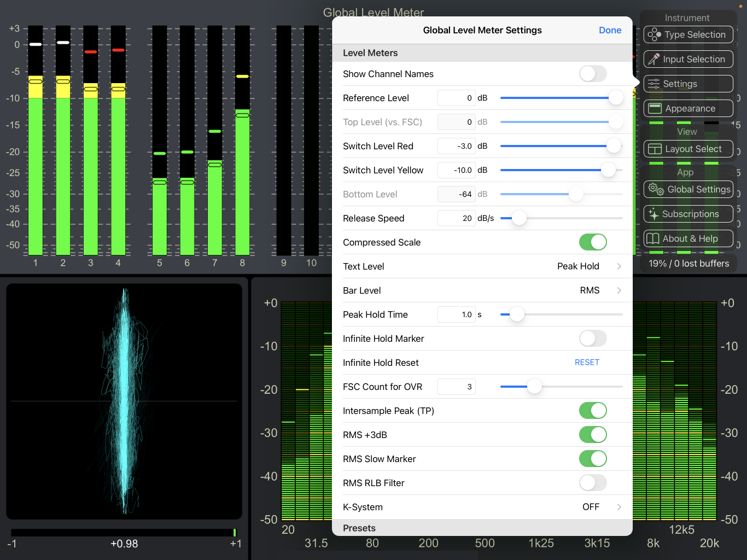This screenshot has height=560, width=747.
Task: Turn off Intersample Peak (TP)
Action: 593,410
